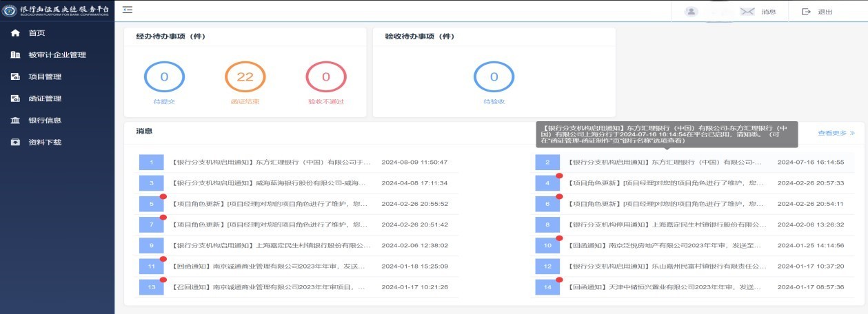Click the 待验收 count circle
Viewport: 868px width, 314px height.
[494, 77]
